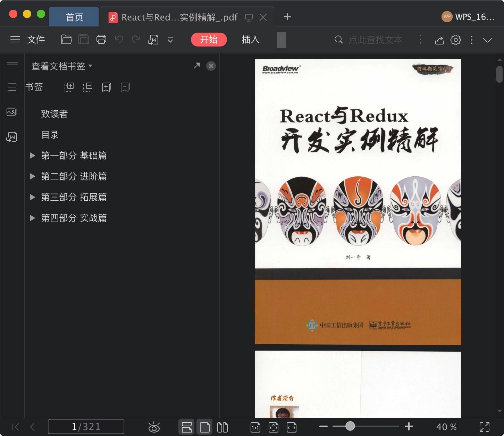Zoom out with the minus button
504x436 pixels.
[x=324, y=426]
